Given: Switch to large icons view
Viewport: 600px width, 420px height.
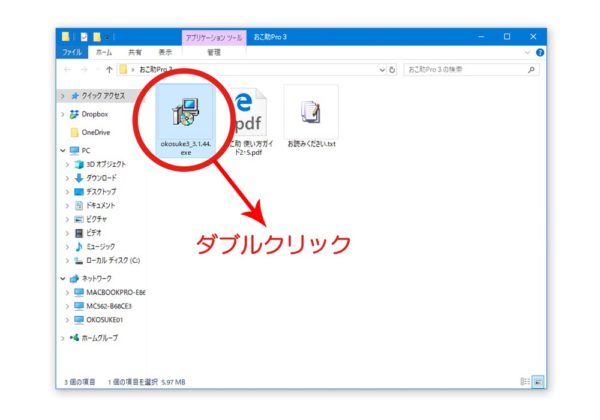Looking at the screenshot, I should [538, 381].
